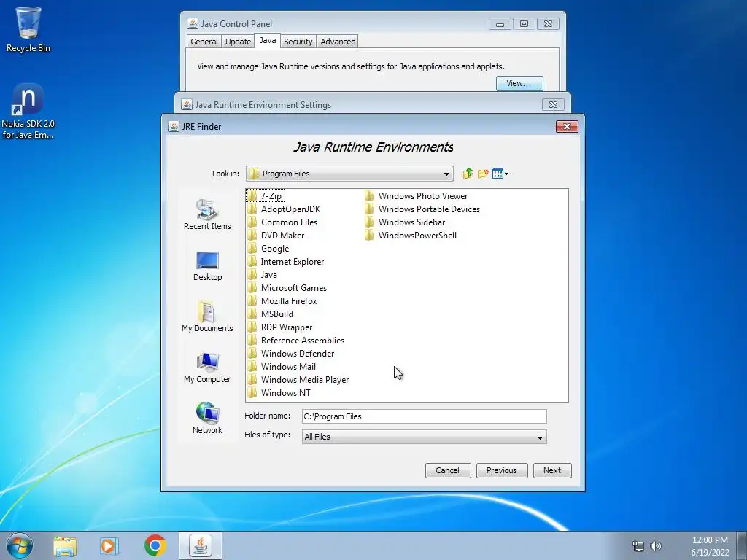The width and height of the screenshot is (747, 560).
Task: Proceed with the Next button
Action: 552,470
